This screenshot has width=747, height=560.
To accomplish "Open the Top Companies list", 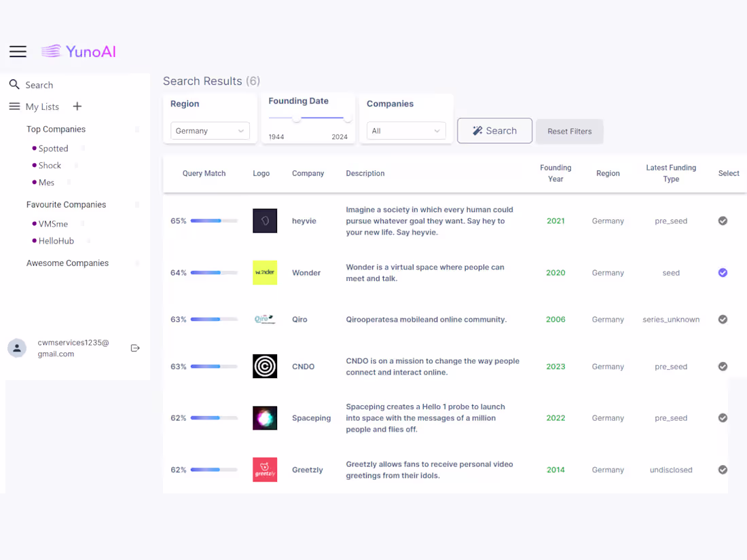I will 56,129.
